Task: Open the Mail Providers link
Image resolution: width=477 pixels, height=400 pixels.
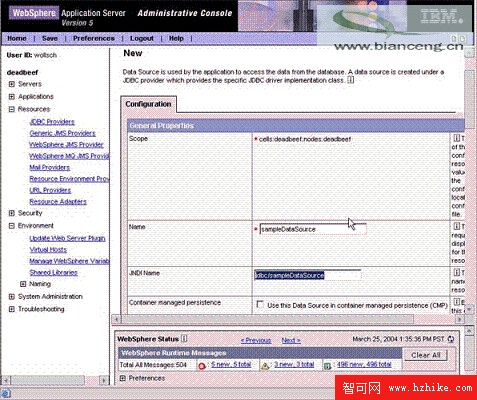Action: point(50,167)
